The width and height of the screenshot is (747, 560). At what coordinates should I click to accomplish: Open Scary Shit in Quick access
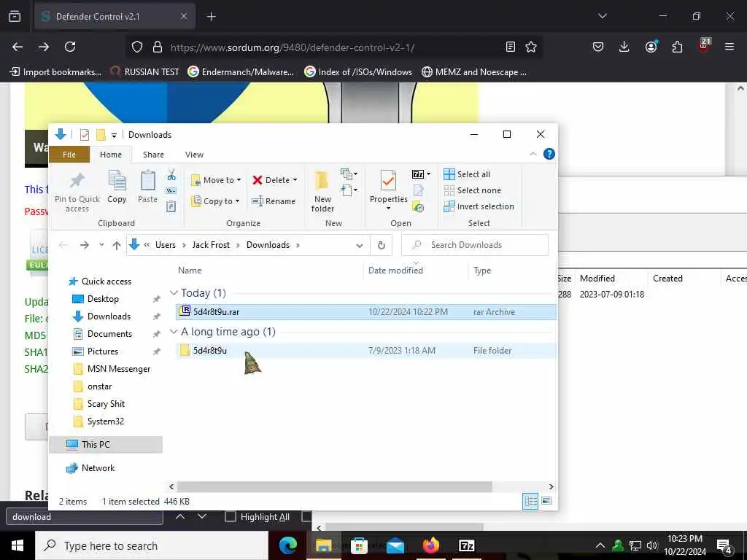pyautogui.click(x=106, y=404)
